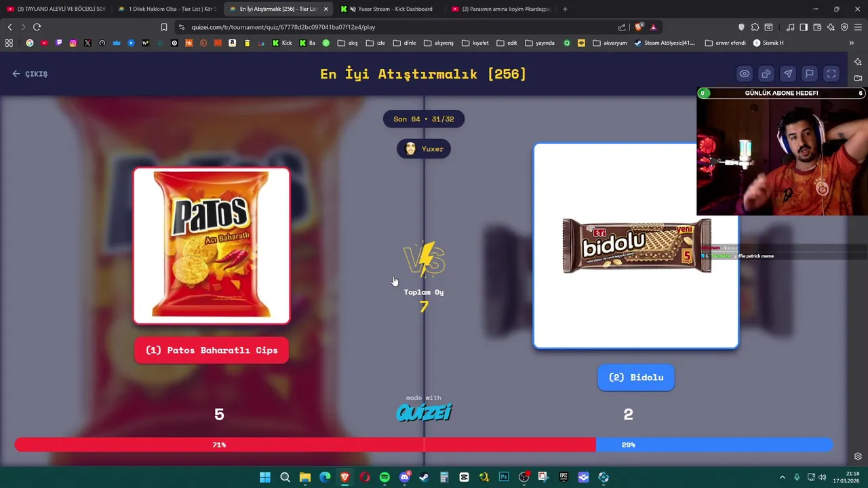This screenshot has width=868, height=488.
Task: Expand the akış bookmarks folder
Action: pos(348,43)
